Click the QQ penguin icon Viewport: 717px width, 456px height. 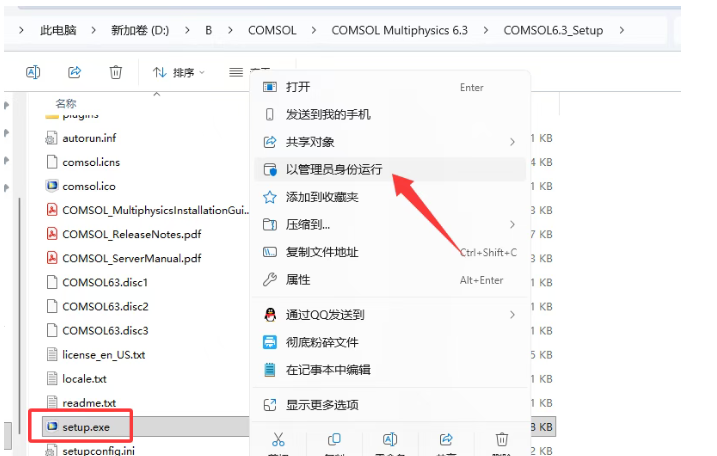(270, 315)
